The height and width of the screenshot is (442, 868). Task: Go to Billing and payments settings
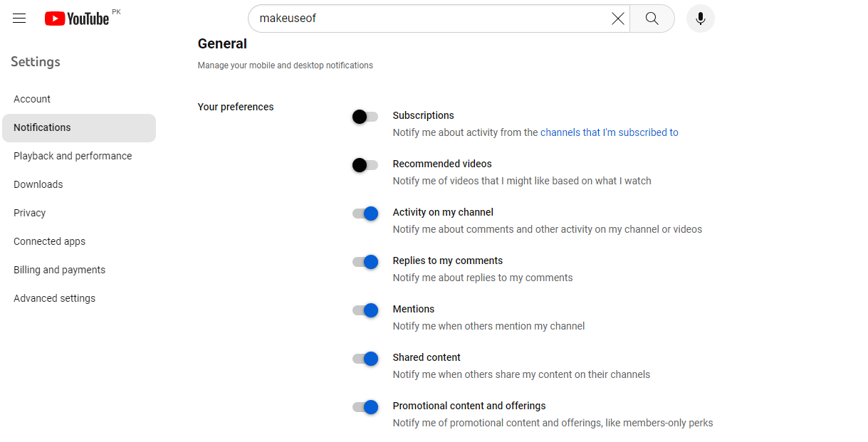point(59,270)
